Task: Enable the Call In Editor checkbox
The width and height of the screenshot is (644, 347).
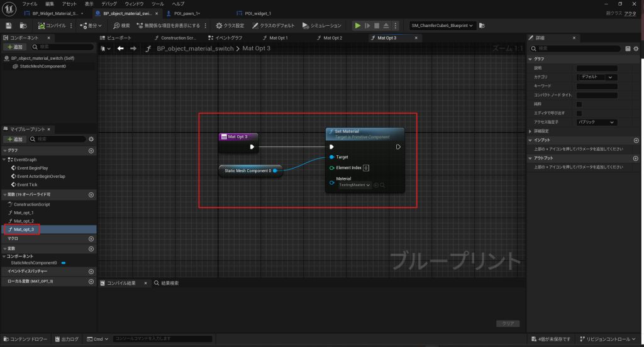Action: [579, 113]
